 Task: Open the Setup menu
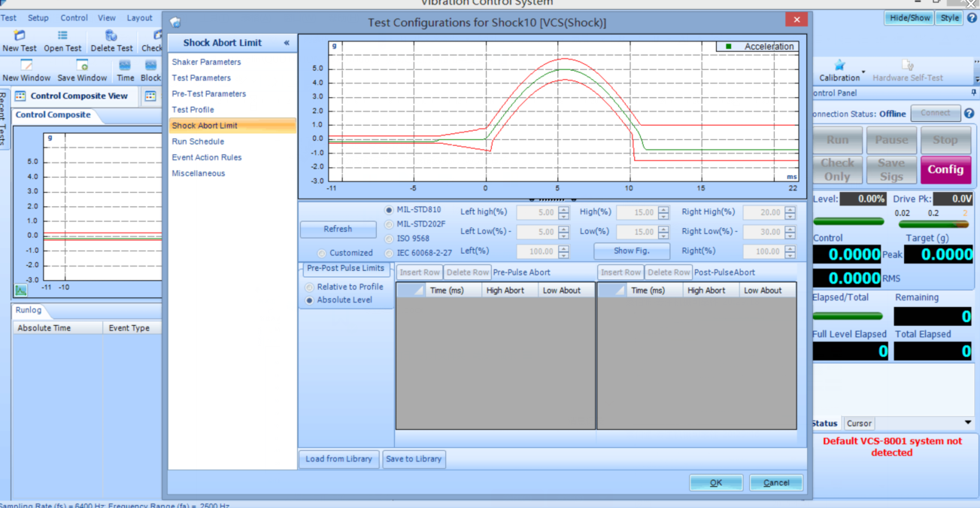point(38,18)
